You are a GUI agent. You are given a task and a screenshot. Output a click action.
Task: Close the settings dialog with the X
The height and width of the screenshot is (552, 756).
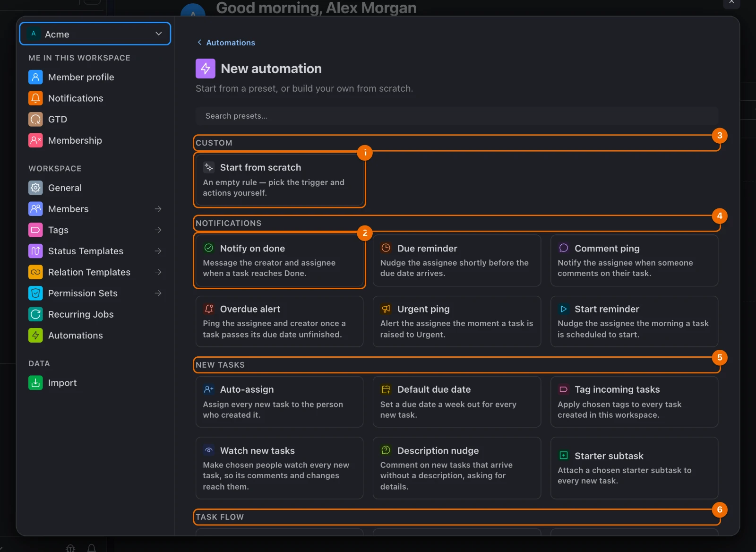(x=731, y=2)
